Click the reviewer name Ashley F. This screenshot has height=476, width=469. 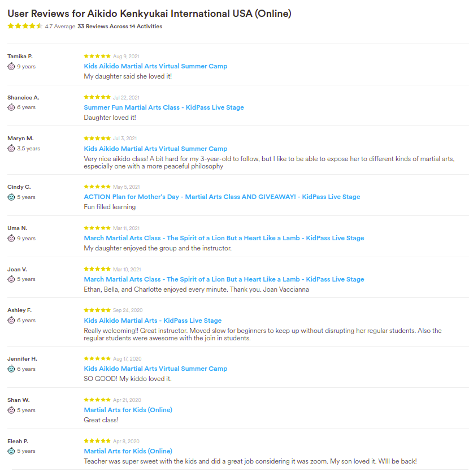19,310
